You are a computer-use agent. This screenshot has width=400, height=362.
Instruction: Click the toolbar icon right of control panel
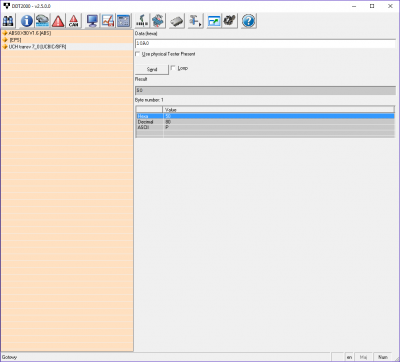142,21
